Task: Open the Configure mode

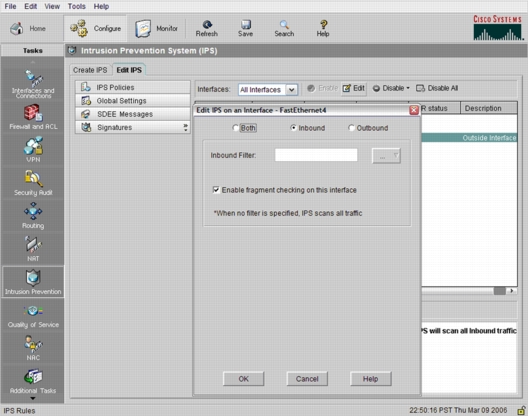Action: click(x=95, y=29)
